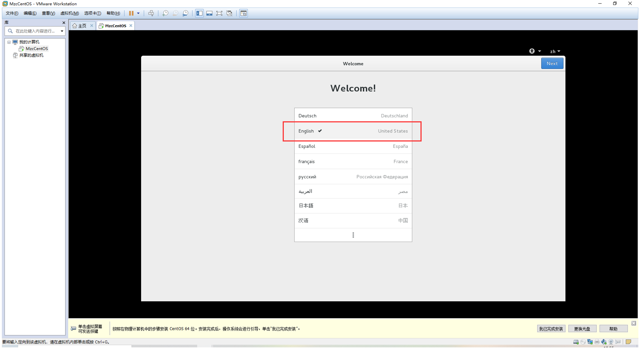
Task: Enter full screen mode icon
Action: coord(219,13)
